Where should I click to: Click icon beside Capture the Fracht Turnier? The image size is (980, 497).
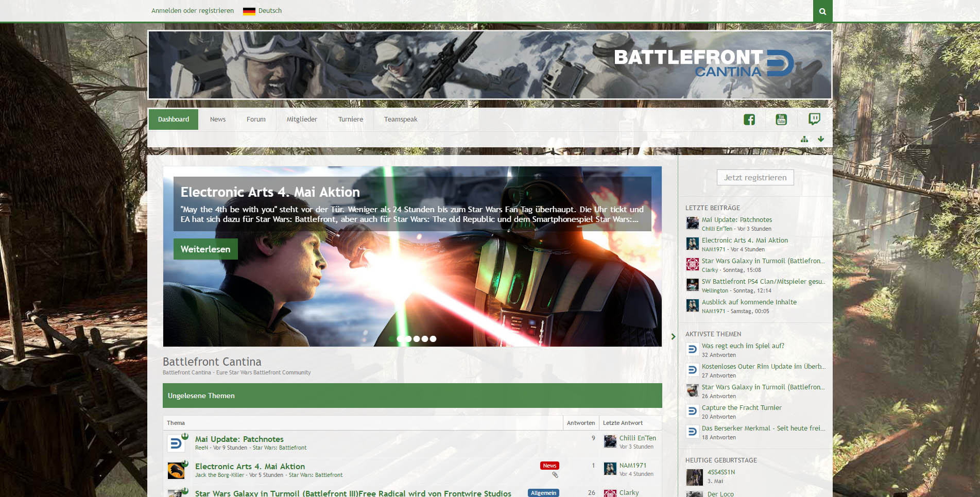click(693, 411)
